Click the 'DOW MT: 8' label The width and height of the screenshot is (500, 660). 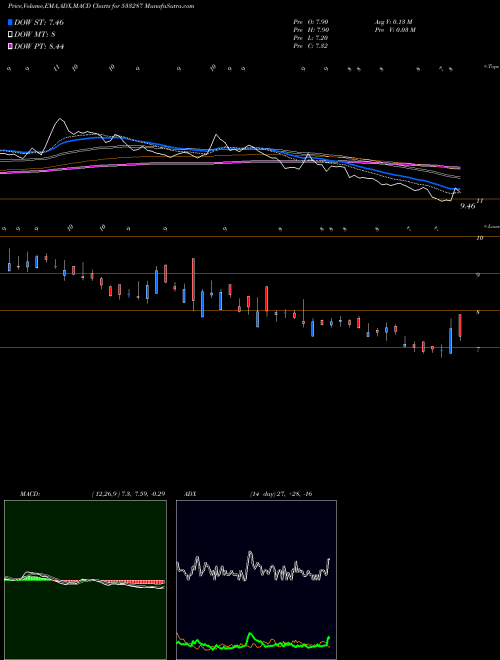tap(35, 35)
